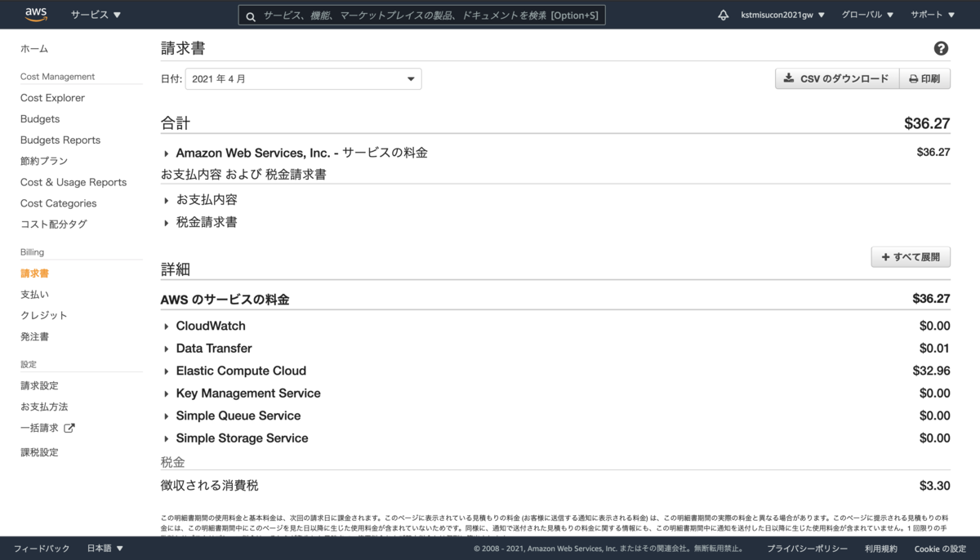Click the 合計 total $36.27 amount
Image resolution: width=980 pixels, height=560 pixels.
927,123
